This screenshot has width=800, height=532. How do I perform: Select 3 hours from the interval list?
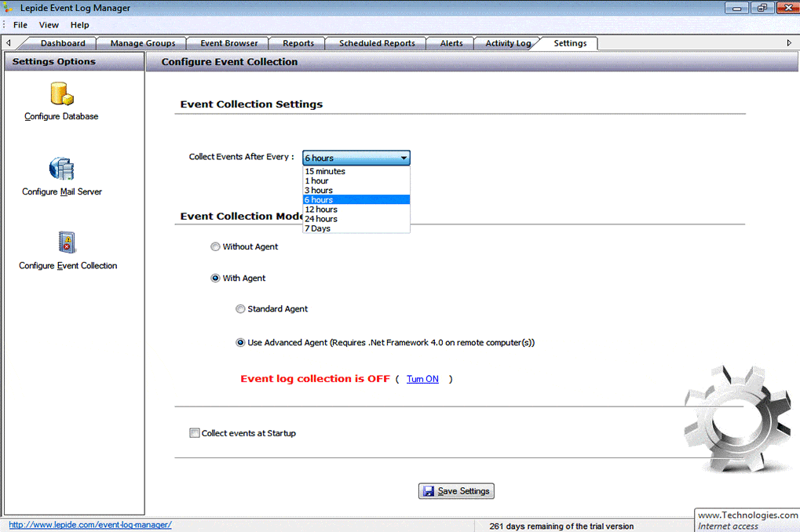pyautogui.click(x=356, y=190)
